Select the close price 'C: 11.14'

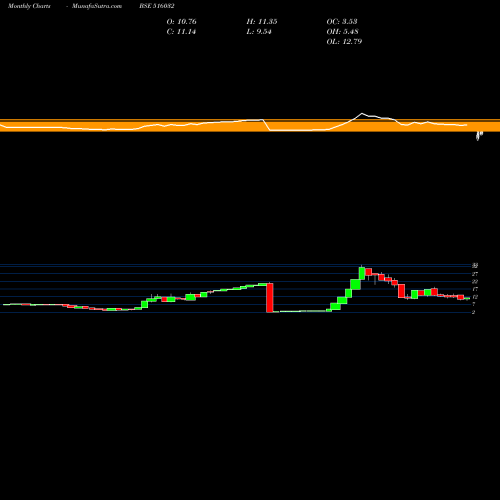pyautogui.click(x=181, y=32)
